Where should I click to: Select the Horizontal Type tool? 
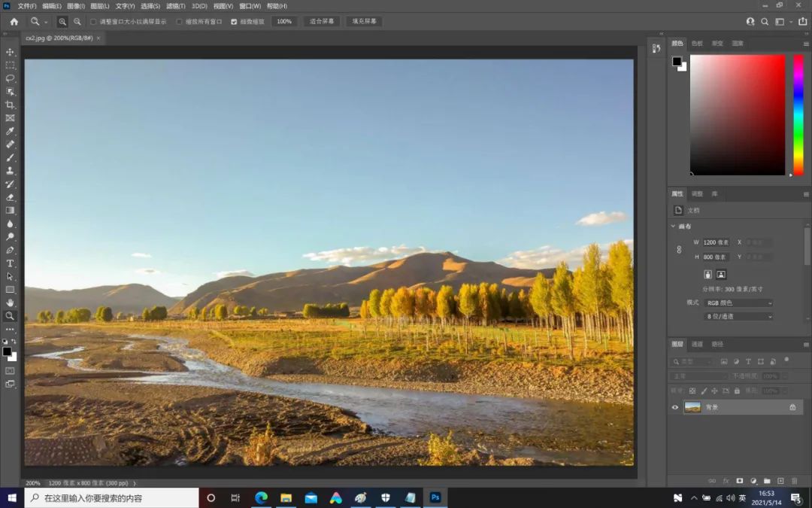[x=10, y=262]
